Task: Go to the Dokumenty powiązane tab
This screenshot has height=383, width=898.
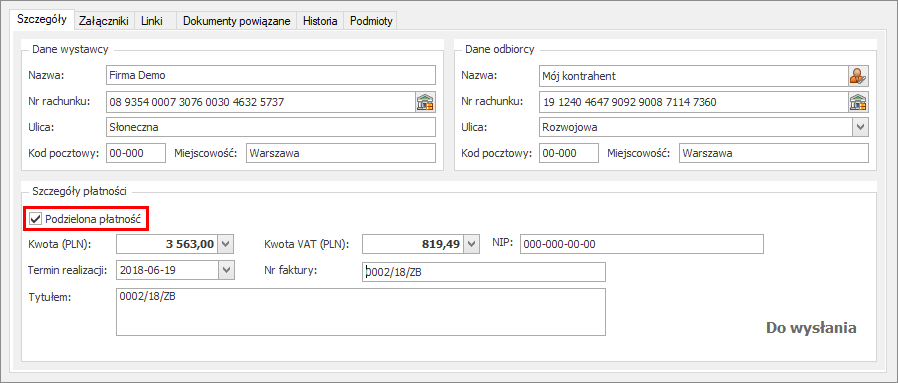Action: coord(237,21)
